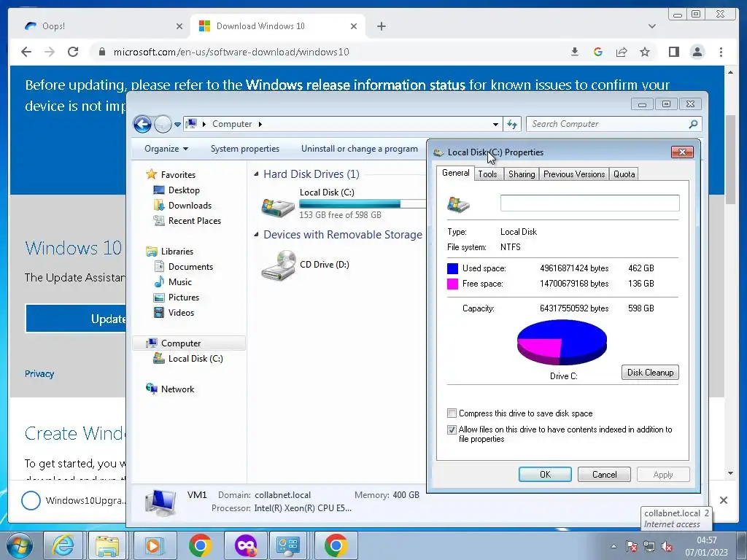The image size is (747, 560).
Task: Open the Chrome profile avatar
Action: click(x=697, y=52)
